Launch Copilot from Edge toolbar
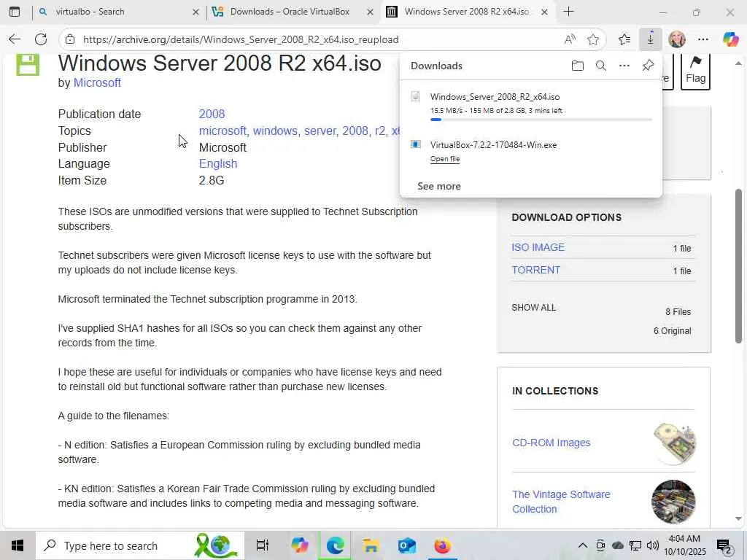The height and width of the screenshot is (560, 747). [730, 39]
